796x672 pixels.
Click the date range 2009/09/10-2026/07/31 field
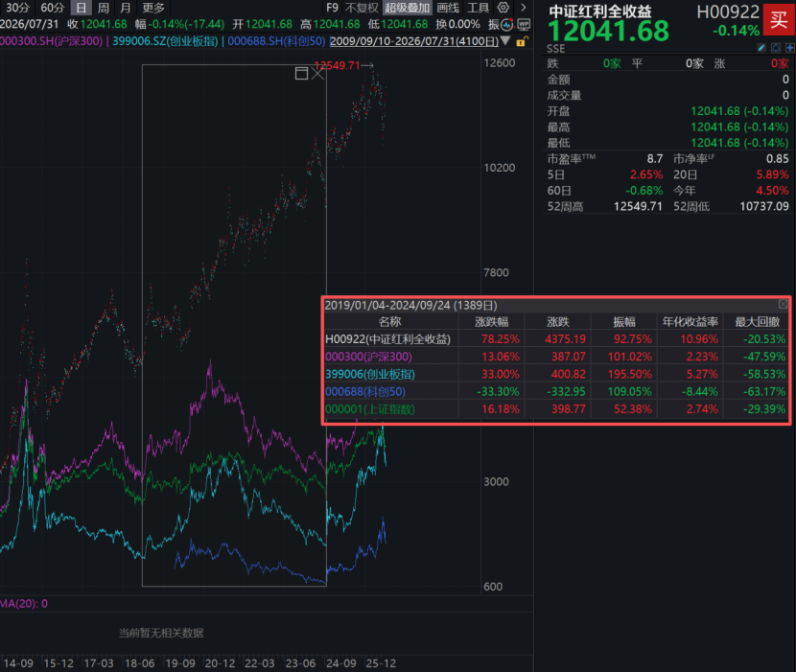[414, 41]
